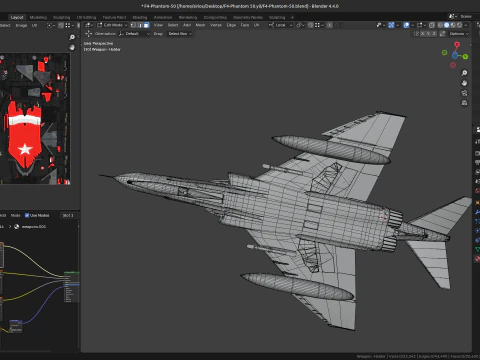Open the Options dropdown in the viewport
Viewport: 480px width, 360px height.
(x=459, y=34)
